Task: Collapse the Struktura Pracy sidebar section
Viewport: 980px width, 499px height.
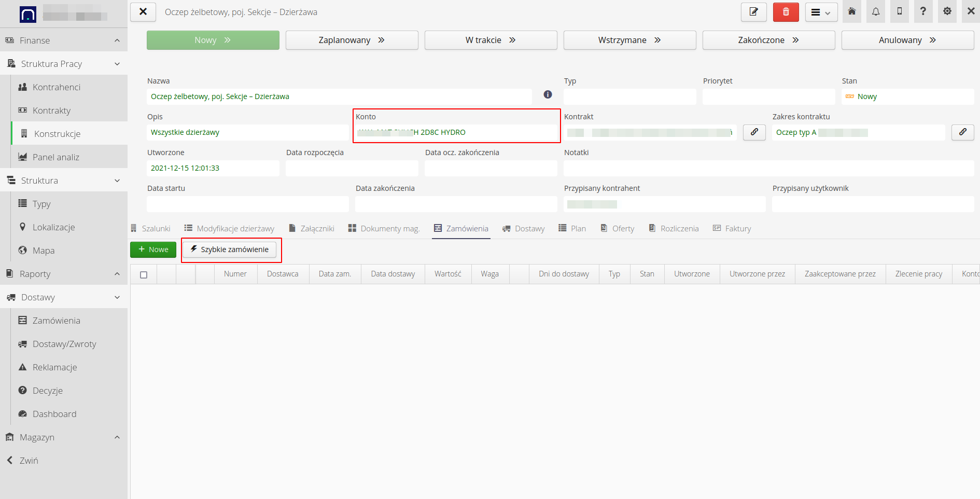Action: tap(117, 64)
